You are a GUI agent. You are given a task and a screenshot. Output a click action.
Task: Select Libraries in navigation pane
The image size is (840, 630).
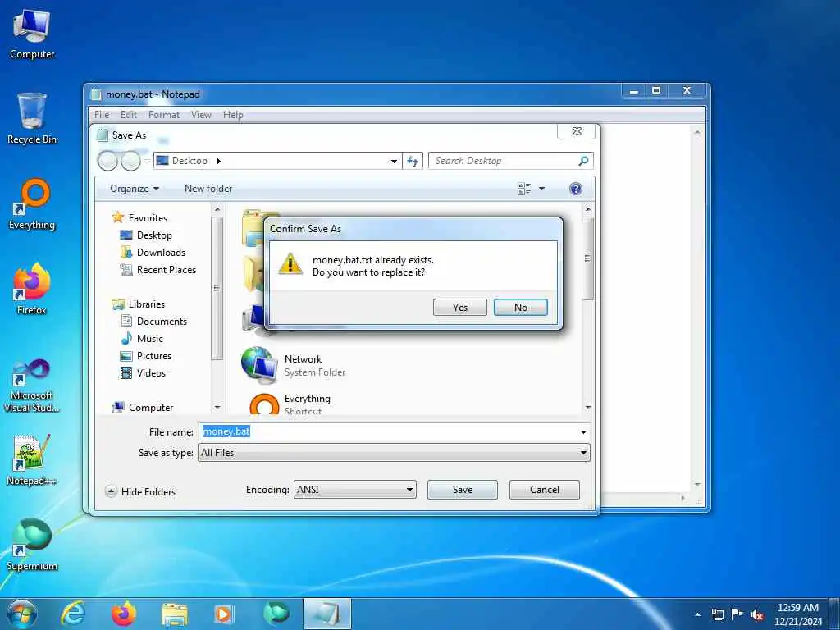click(139, 304)
